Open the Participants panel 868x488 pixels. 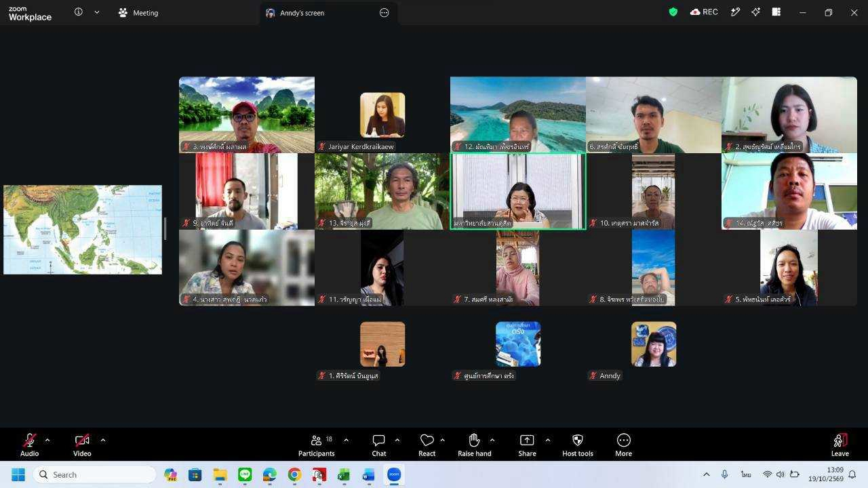[x=317, y=445]
